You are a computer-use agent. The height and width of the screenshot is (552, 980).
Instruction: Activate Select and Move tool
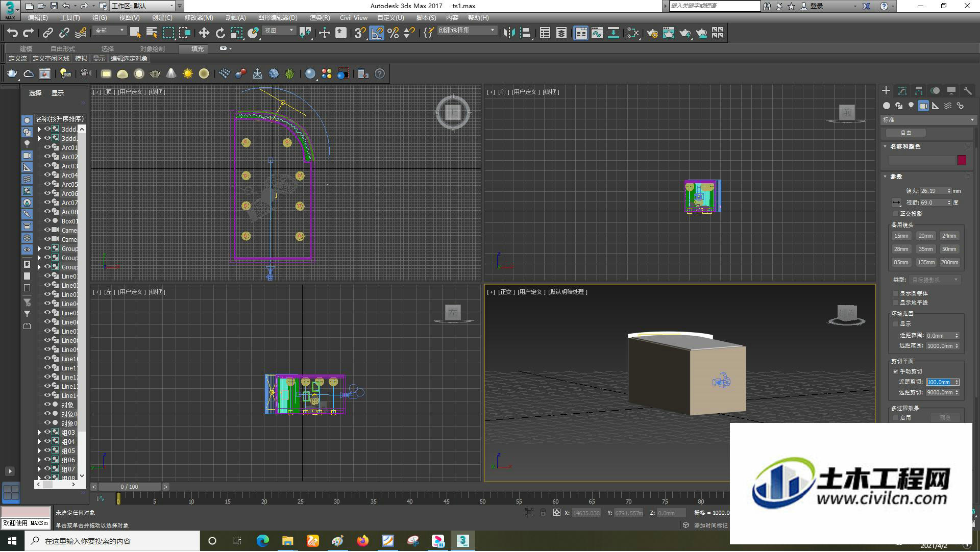[204, 33]
